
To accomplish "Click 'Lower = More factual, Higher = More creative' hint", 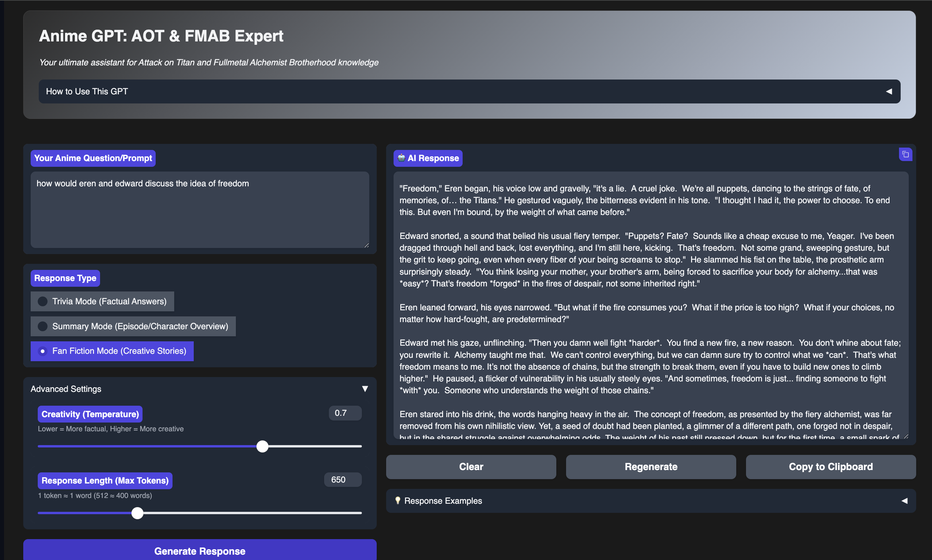I will (111, 429).
